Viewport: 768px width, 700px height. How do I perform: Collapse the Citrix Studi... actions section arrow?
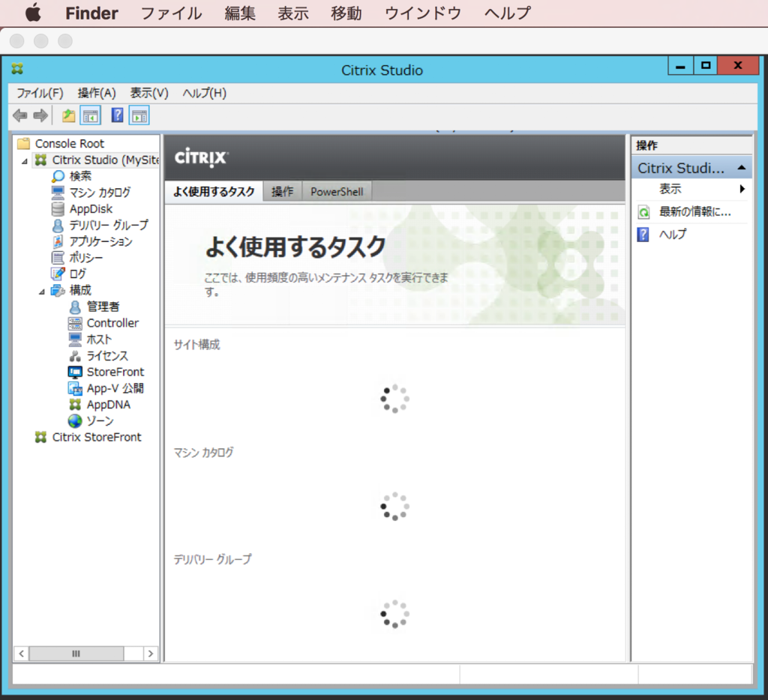pos(742,168)
